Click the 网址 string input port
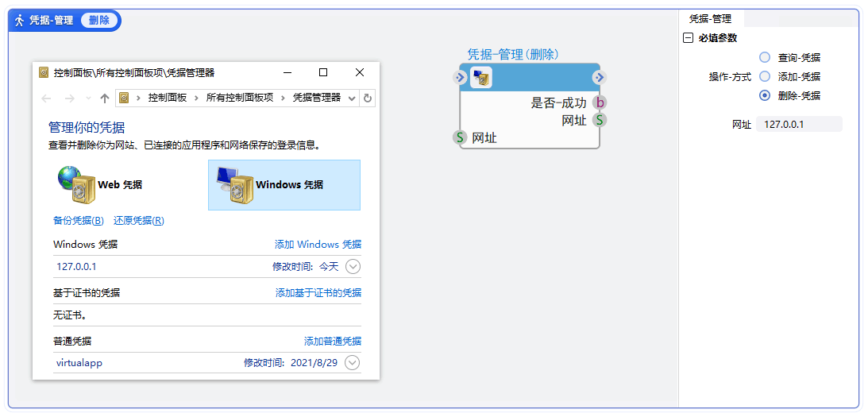Image resolution: width=868 pixels, height=417 pixels. click(460, 137)
